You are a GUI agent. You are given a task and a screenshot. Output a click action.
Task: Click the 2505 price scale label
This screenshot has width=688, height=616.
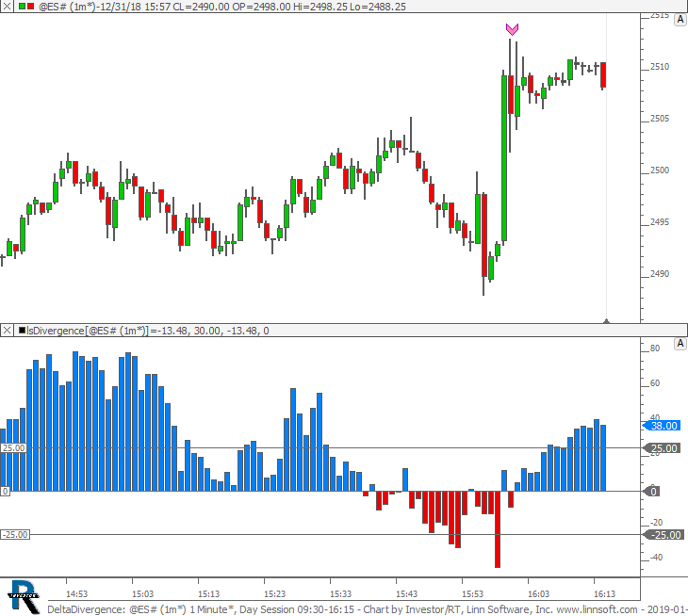tap(660, 119)
